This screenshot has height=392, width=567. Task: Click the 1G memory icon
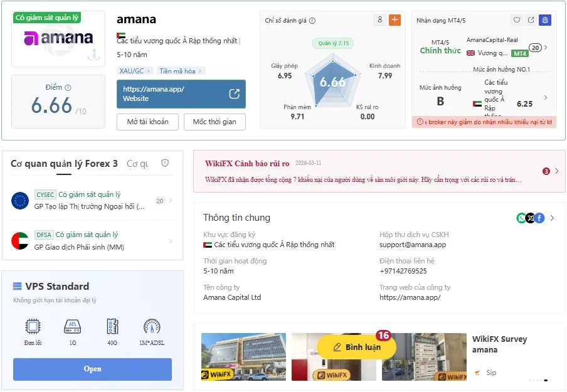click(x=73, y=327)
